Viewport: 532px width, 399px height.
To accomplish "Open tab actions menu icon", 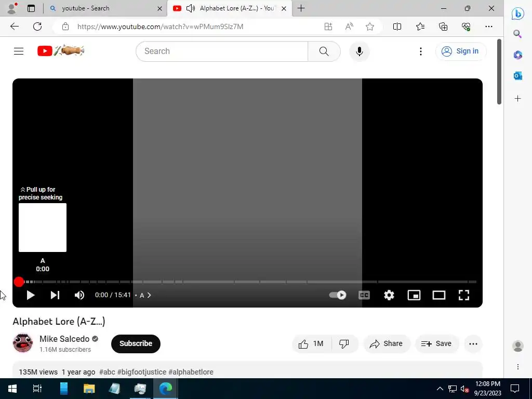I will click(31, 8).
